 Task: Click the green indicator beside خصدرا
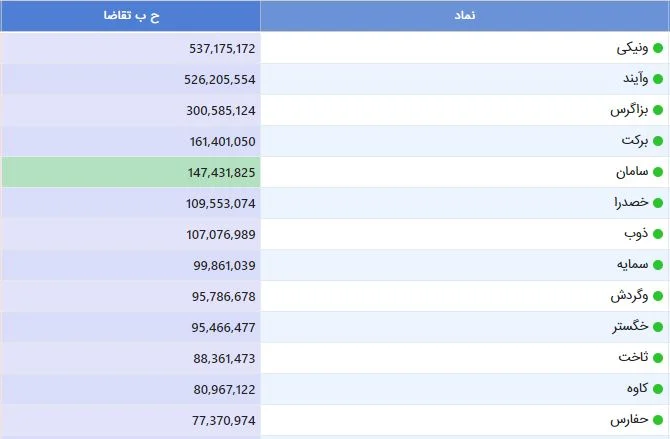point(658,203)
